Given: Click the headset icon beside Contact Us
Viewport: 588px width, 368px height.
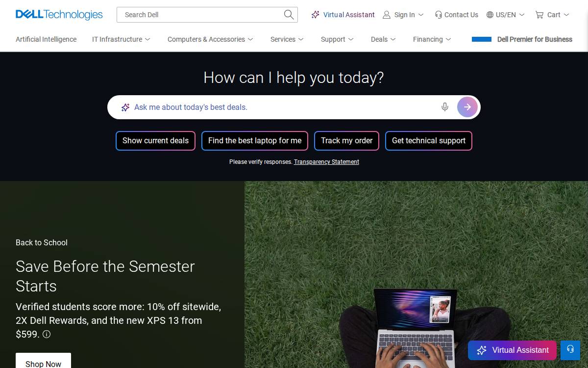Looking at the screenshot, I should 438,15.
